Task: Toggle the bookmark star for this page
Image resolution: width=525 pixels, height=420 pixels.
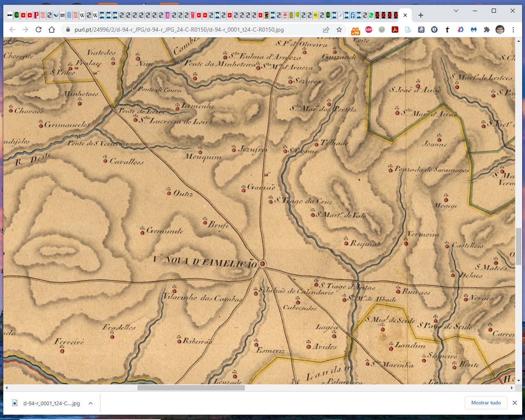Action: coord(339,30)
